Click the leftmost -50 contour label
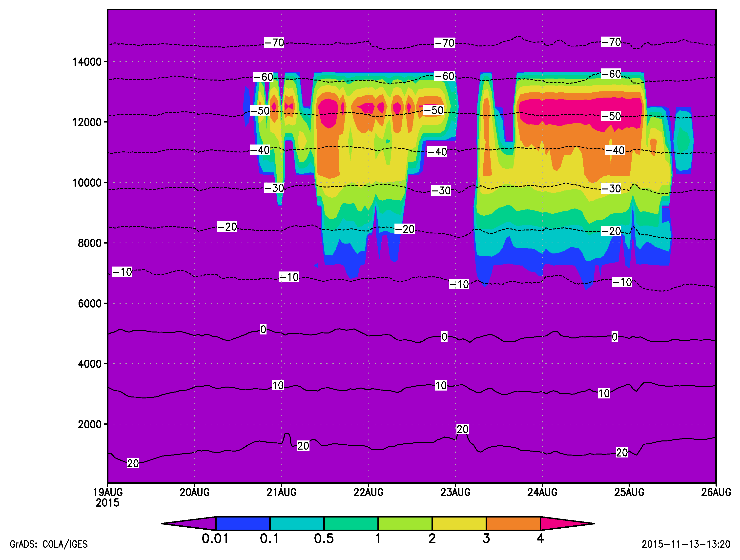 coord(260,110)
